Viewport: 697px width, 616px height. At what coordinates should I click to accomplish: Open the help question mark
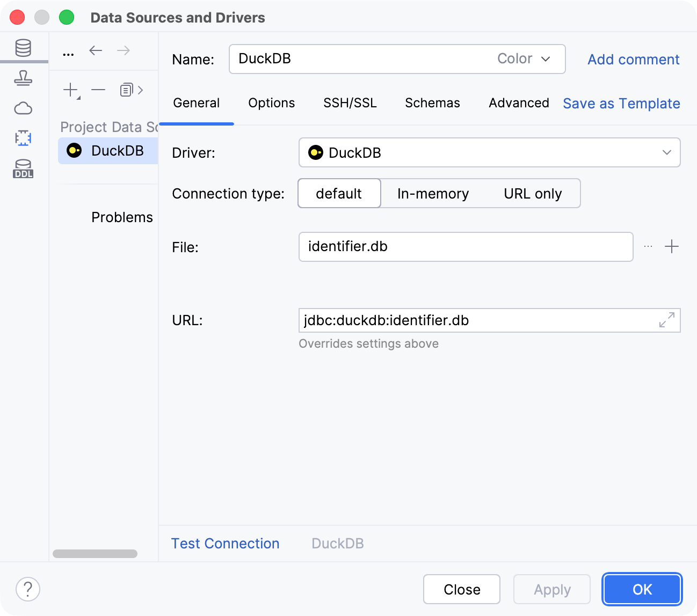[28, 589]
